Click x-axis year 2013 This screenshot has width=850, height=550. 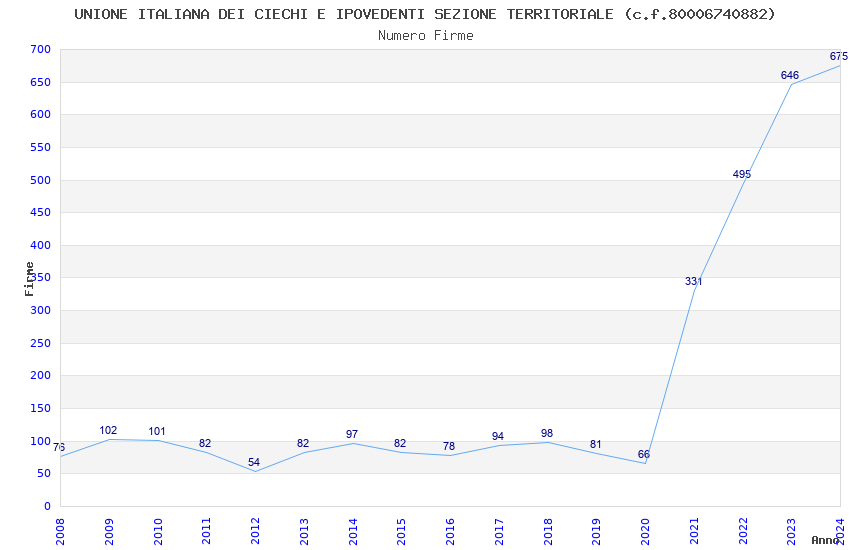click(x=304, y=531)
